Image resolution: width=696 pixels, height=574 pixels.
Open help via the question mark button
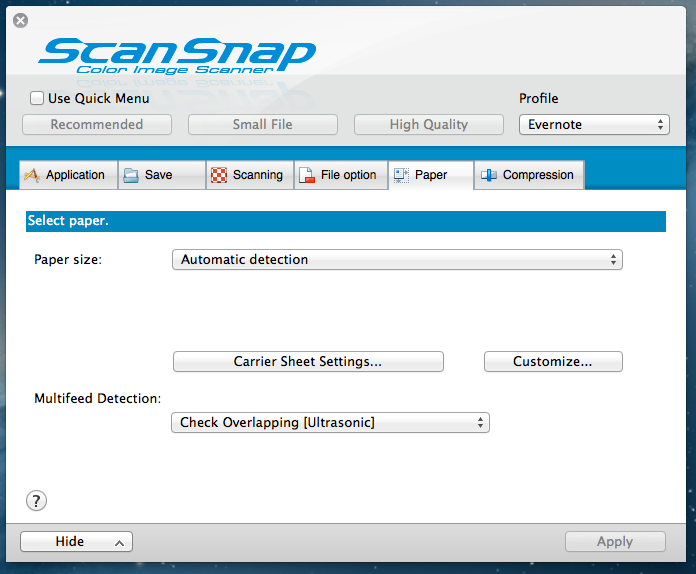coord(36,501)
